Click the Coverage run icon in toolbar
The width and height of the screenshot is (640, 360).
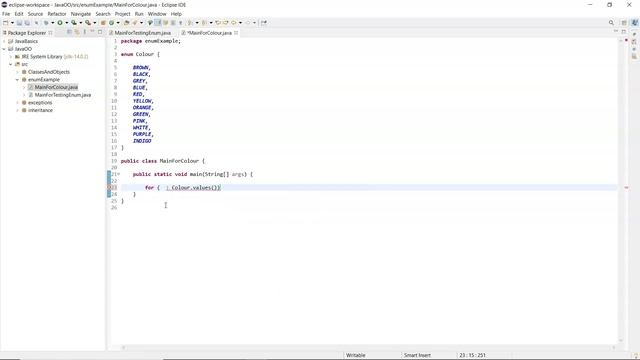click(74, 23)
